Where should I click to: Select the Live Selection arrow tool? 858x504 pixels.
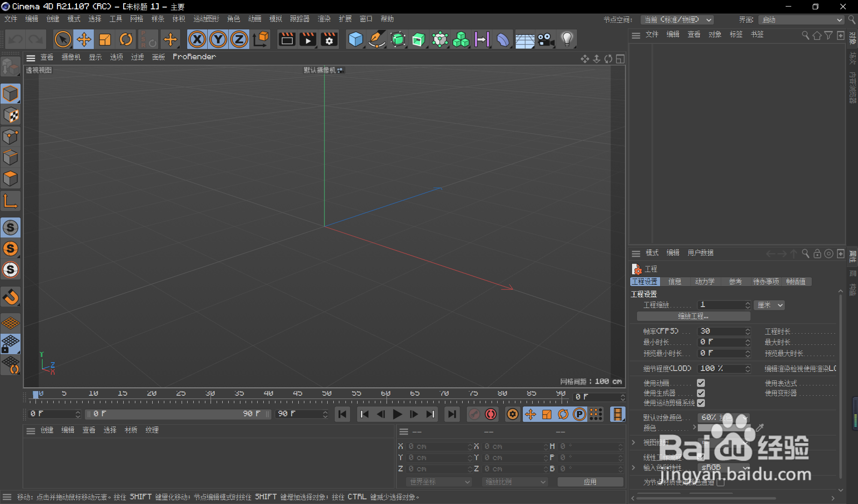(63, 40)
